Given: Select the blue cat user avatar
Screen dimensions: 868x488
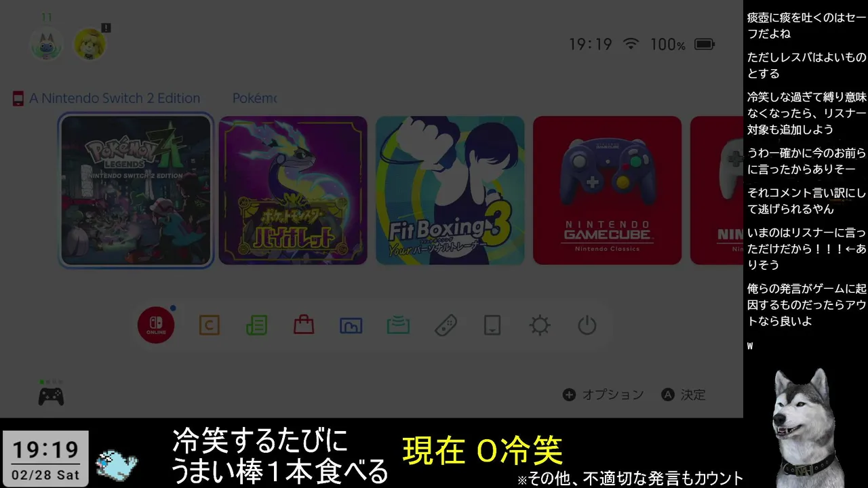Looking at the screenshot, I should tap(46, 43).
